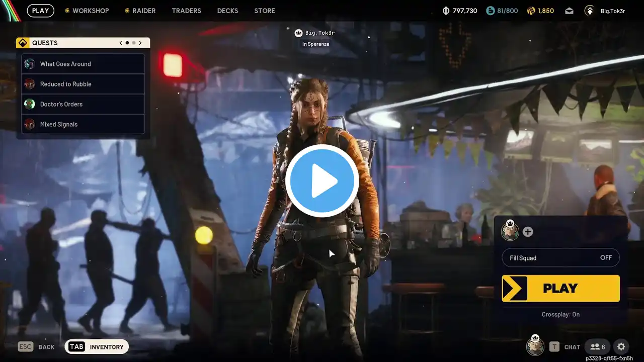Open the Doctor's Orders quest

click(x=83, y=104)
